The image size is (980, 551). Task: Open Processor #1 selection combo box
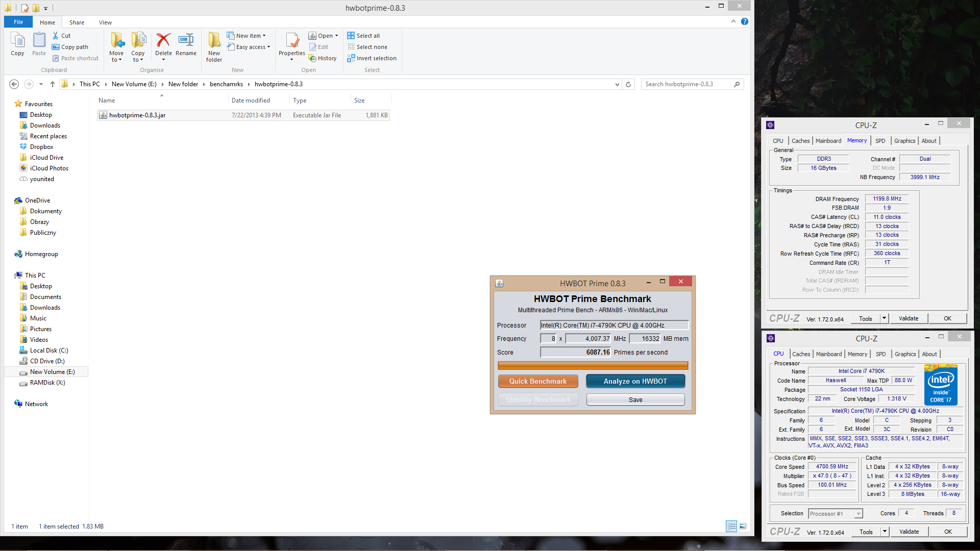click(x=836, y=514)
